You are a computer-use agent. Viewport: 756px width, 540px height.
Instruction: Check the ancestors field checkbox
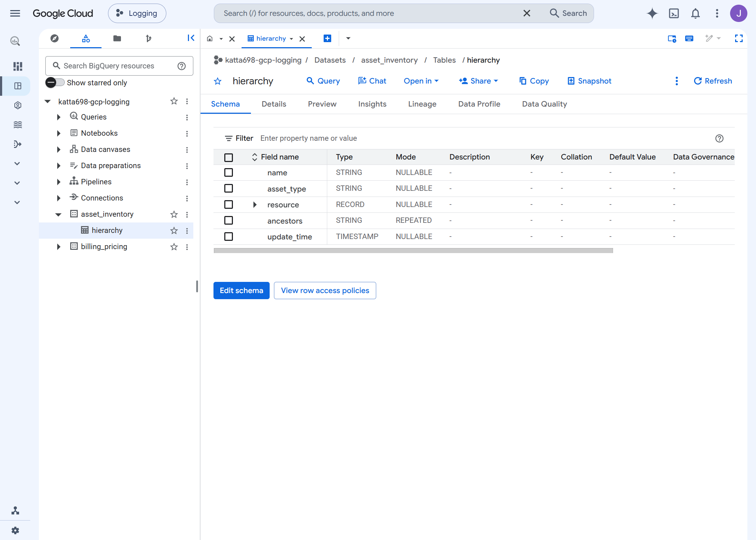[228, 220]
